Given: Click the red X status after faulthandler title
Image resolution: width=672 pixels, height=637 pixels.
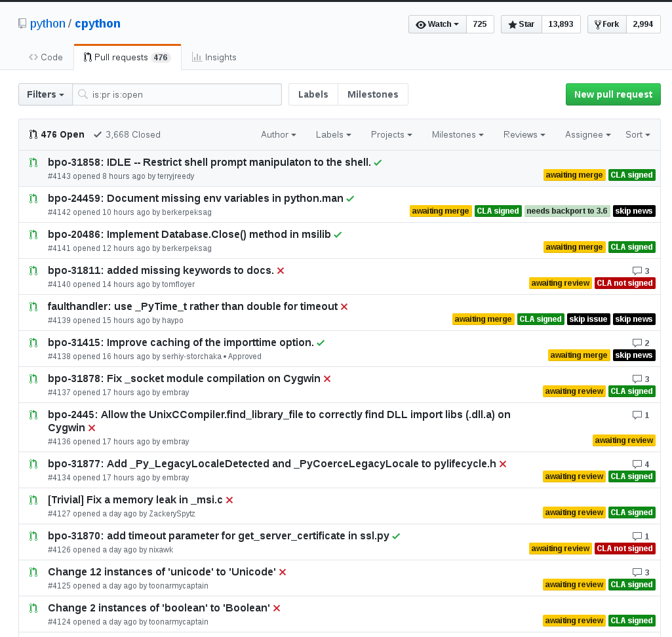Looking at the screenshot, I should 344,307.
